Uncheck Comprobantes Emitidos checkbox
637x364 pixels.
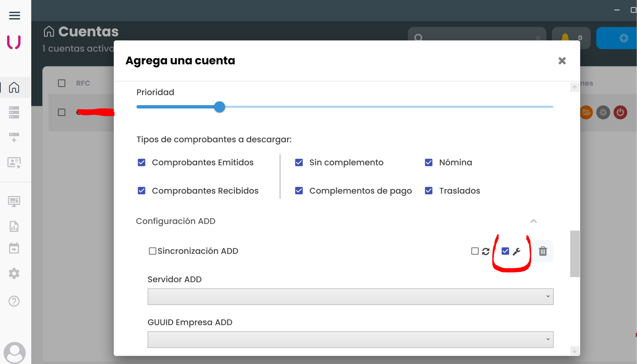(142, 163)
